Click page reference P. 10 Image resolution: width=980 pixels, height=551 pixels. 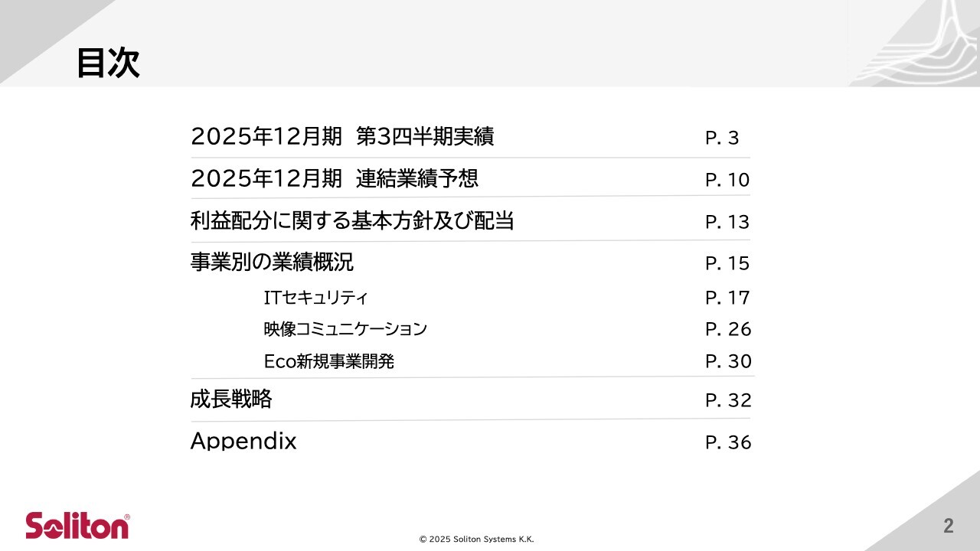pyautogui.click(x=727, y=181)
